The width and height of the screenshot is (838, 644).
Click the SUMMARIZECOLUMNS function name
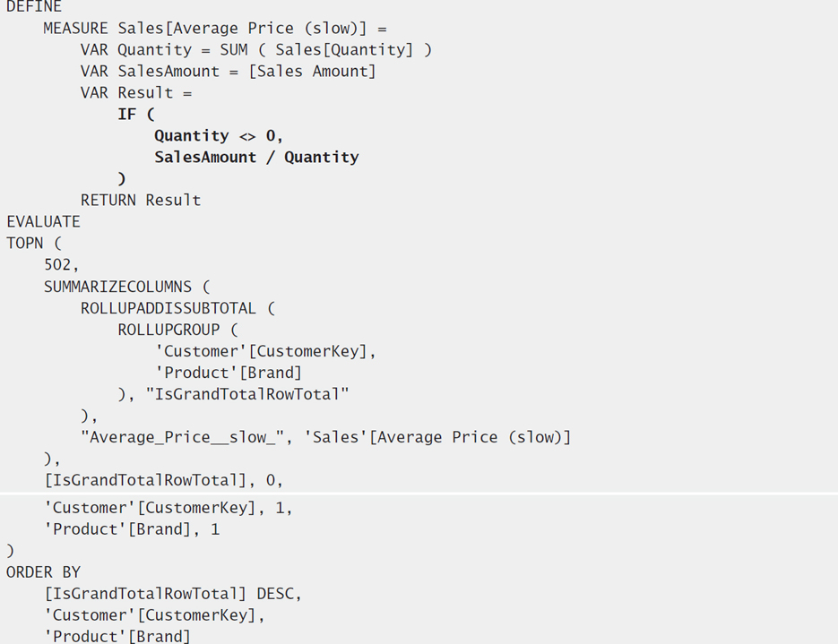[117, 287]
